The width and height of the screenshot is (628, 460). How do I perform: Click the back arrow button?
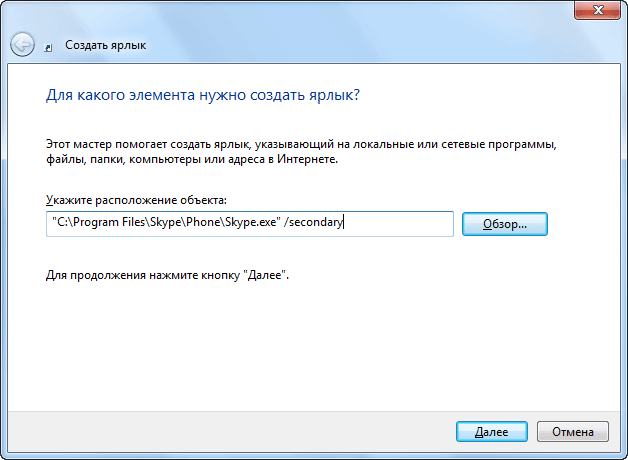click(x=23, y=44)
